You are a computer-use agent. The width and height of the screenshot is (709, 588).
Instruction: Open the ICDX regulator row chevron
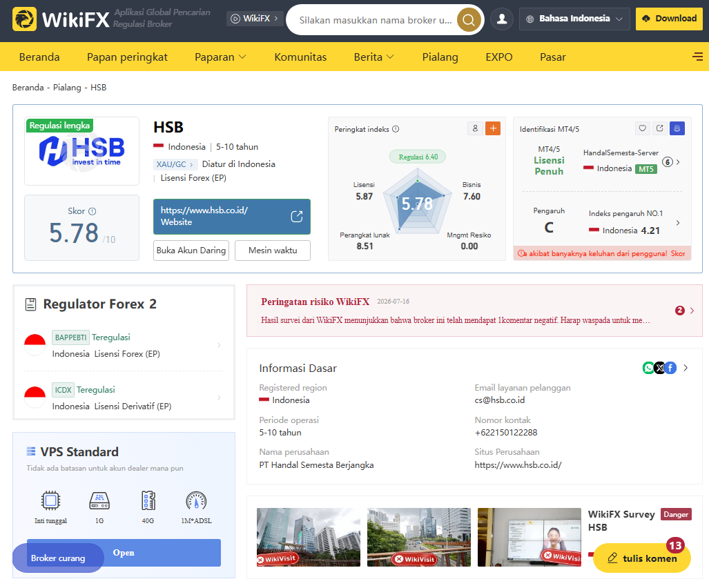[219, 398]
